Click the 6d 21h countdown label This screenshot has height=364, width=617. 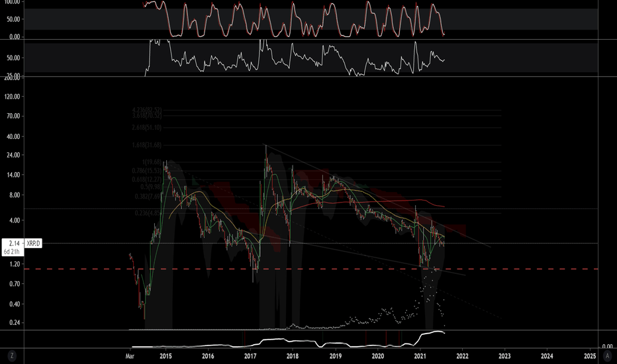point(12,252)
